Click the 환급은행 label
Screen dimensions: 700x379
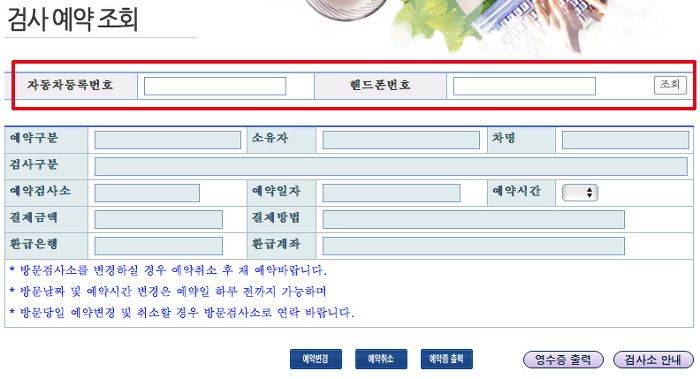click(x=34, y=244)
